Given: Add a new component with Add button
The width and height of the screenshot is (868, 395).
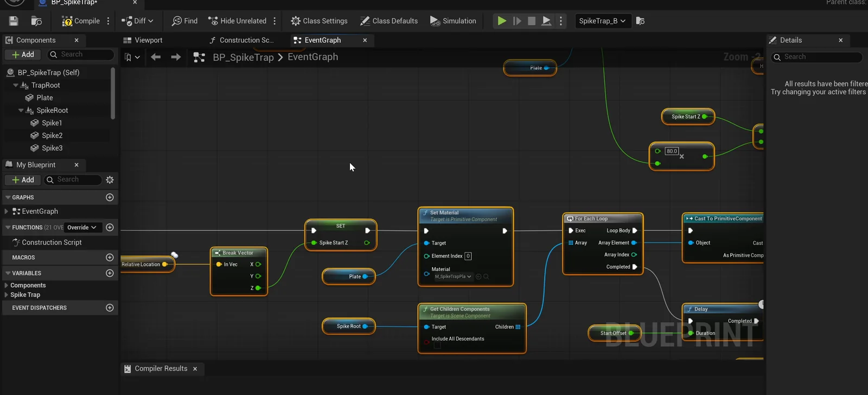Looking at the screenshot, I should pyautogui.click(x=22, y=55).
